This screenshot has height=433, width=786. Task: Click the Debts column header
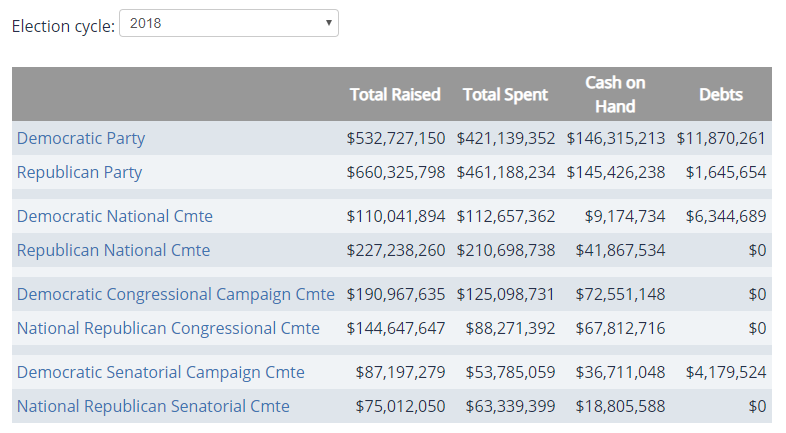coord(721,95)
